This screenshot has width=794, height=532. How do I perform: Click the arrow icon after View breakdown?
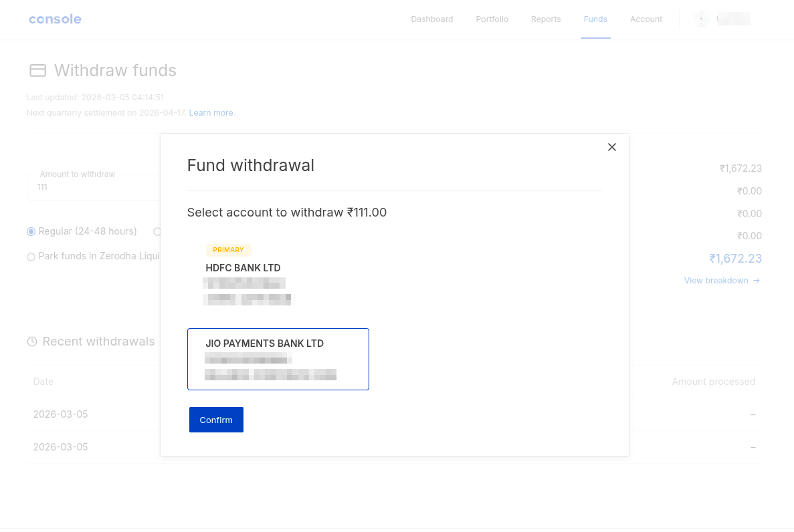[x=757, y=281]
